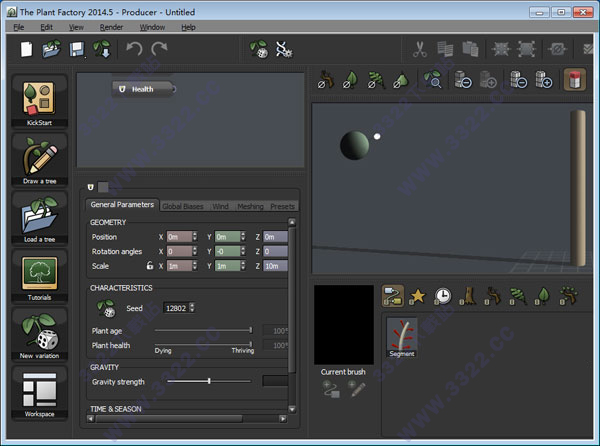Click the Paste icon in toolbar
Viewport: 600px width, 446px height.
pos(470,49)
